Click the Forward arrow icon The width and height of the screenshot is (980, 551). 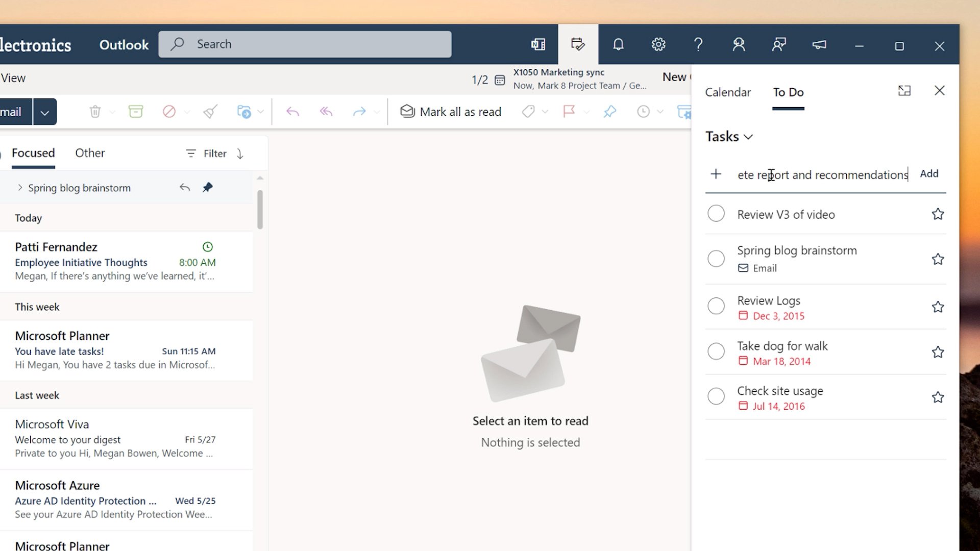coord(359,111)
